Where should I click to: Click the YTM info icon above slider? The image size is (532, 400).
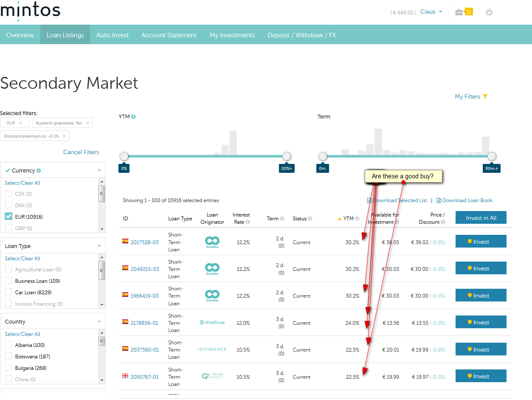133,117
